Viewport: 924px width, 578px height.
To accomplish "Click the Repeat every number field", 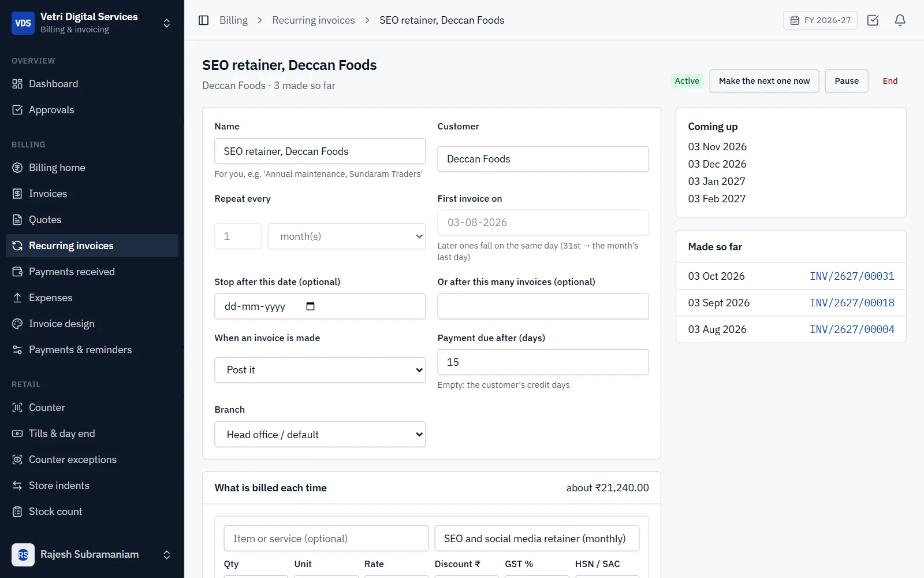I will pos(238,236).
